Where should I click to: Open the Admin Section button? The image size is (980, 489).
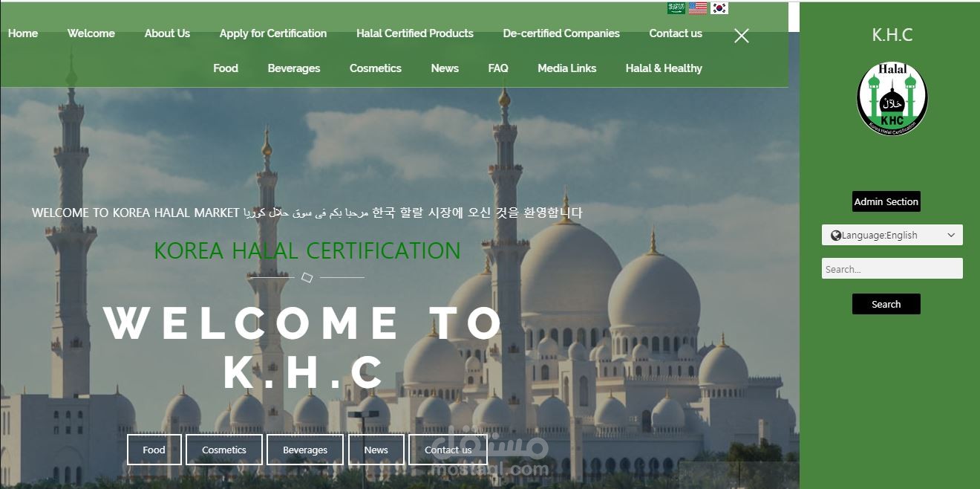coord(886,201)
